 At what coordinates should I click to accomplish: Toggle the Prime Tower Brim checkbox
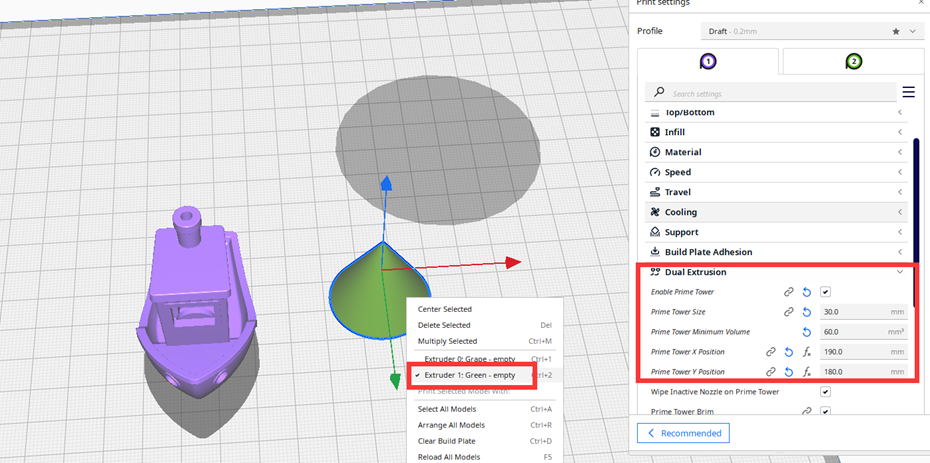(x=825, y=411)
